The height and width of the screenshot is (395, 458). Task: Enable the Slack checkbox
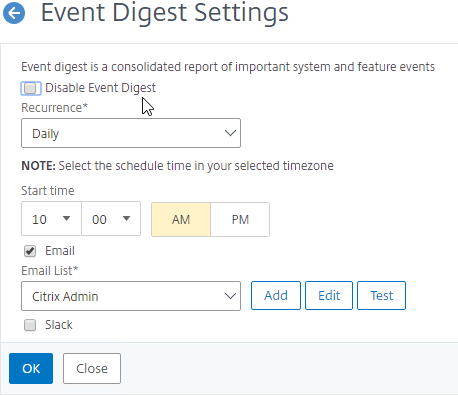[30, 325]
